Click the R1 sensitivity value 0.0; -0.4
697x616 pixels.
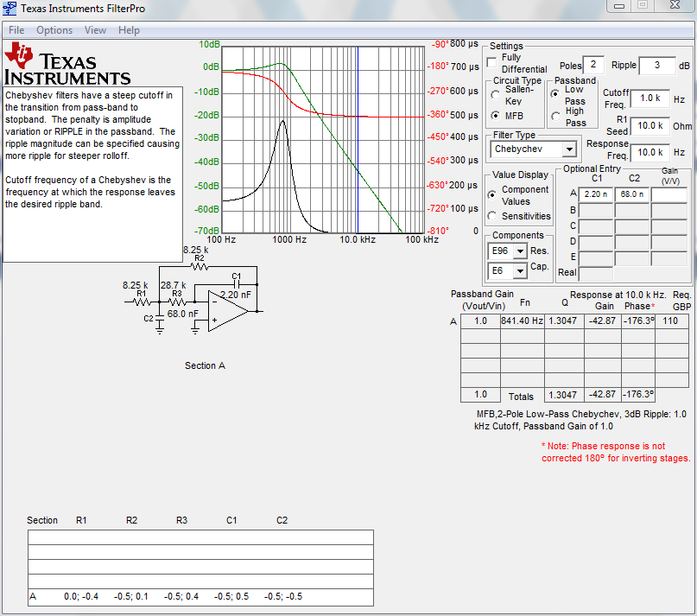coord(81,596)
